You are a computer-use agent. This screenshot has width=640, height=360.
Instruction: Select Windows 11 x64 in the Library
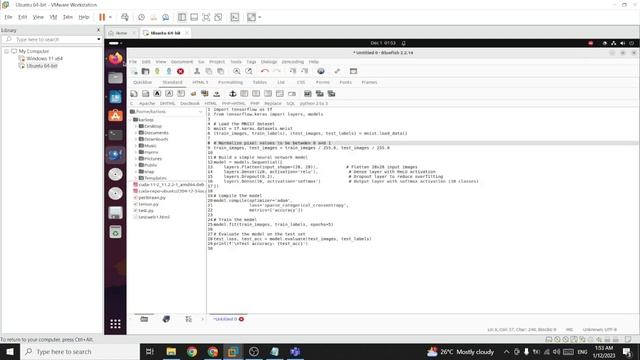pos(44,58)
